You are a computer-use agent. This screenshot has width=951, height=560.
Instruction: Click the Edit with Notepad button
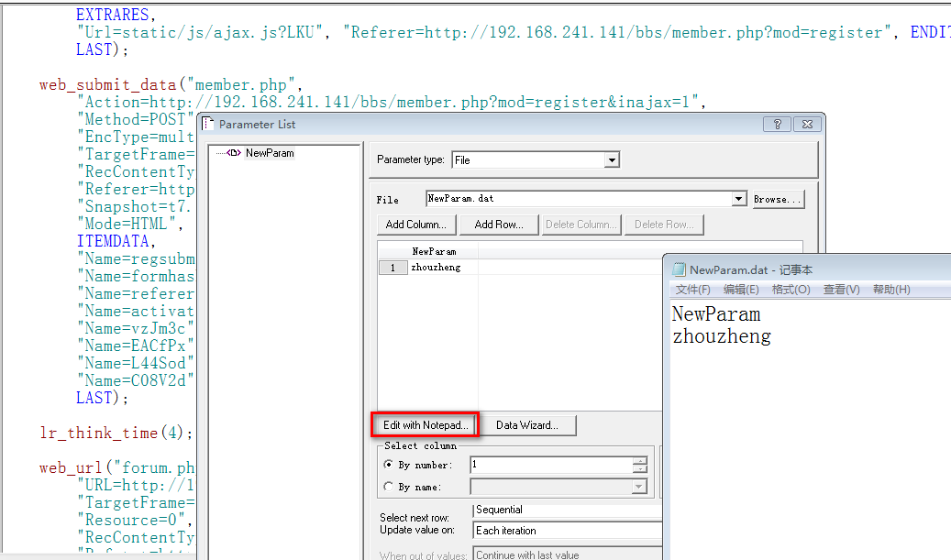click(x=425, y=424)
